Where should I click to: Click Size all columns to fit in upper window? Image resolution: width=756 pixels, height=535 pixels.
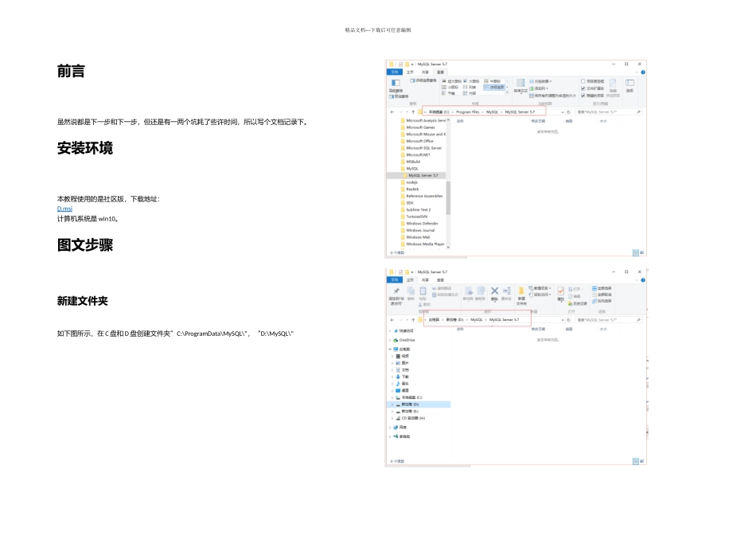(552, 96)
